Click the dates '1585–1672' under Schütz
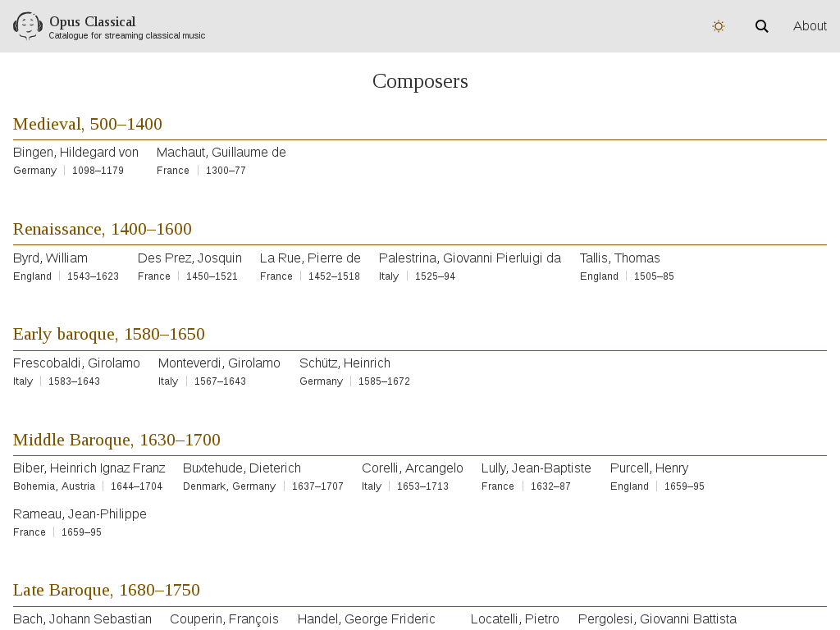 click(x=384, y=381)
